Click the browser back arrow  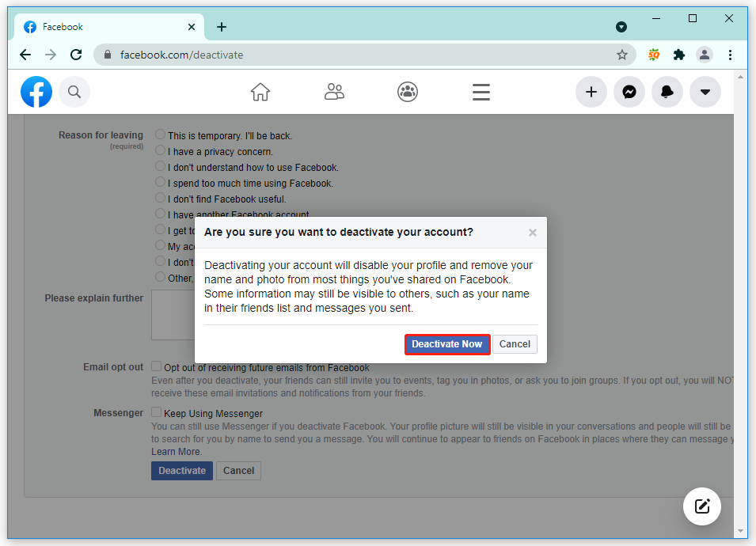coord(25,55)
